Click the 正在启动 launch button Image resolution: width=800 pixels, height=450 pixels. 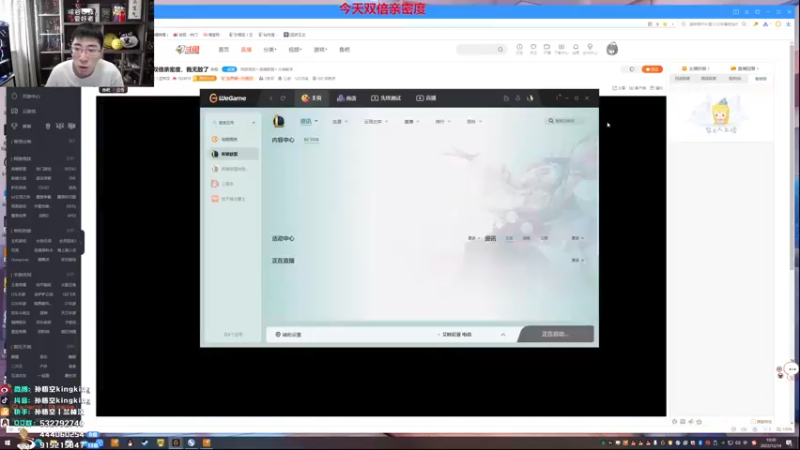(x=556, y=334)
